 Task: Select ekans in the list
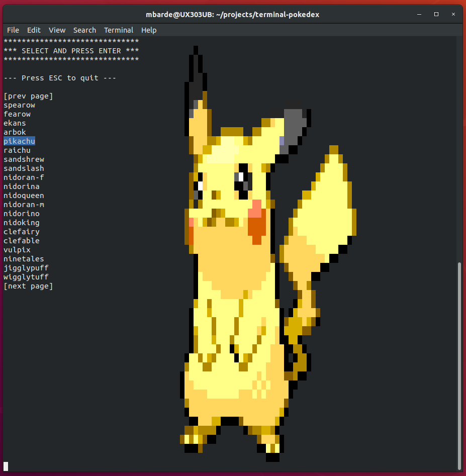click(x=15, y=123)
